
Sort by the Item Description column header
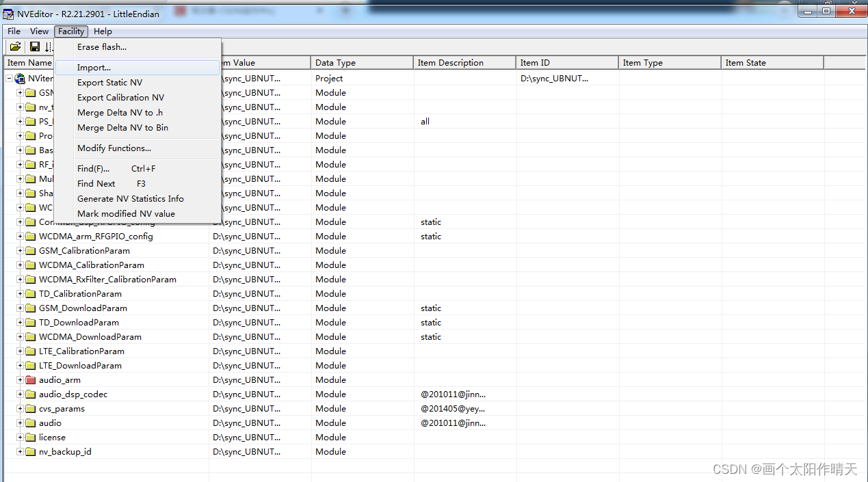465,63
